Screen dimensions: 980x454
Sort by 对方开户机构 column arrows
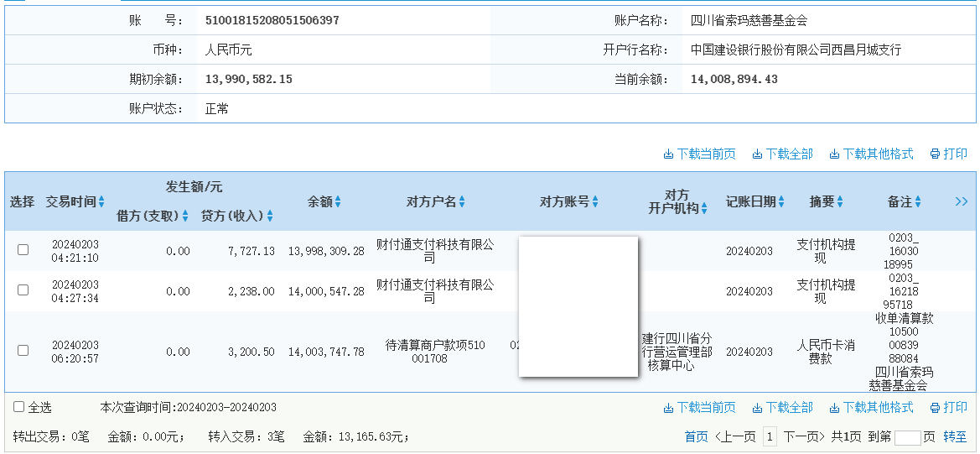(704, 209)
